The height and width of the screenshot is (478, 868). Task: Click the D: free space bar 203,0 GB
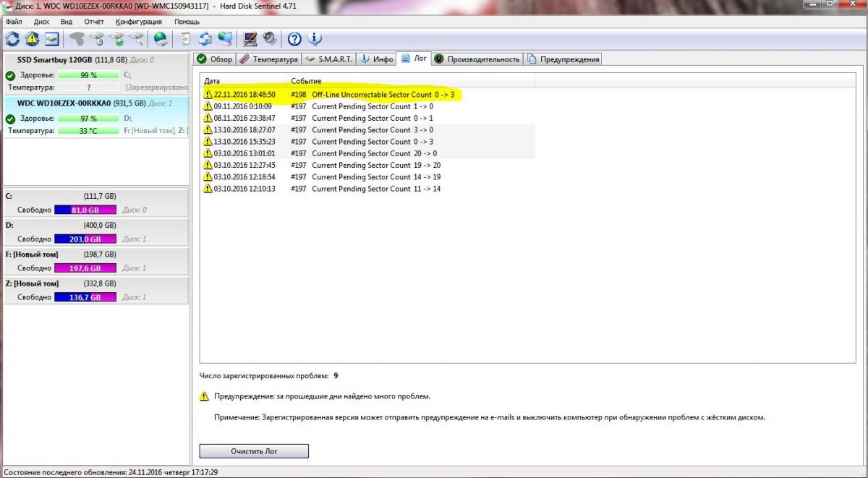(85, 239)
